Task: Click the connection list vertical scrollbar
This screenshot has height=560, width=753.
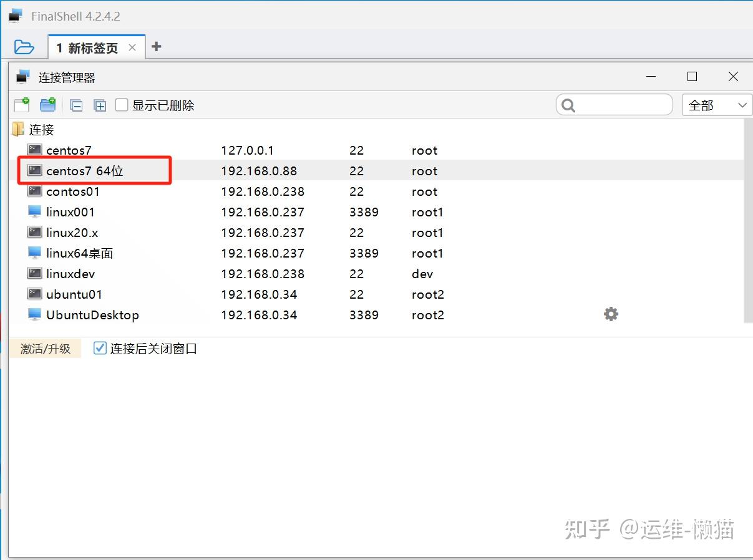Action: [x=747, y=218]
